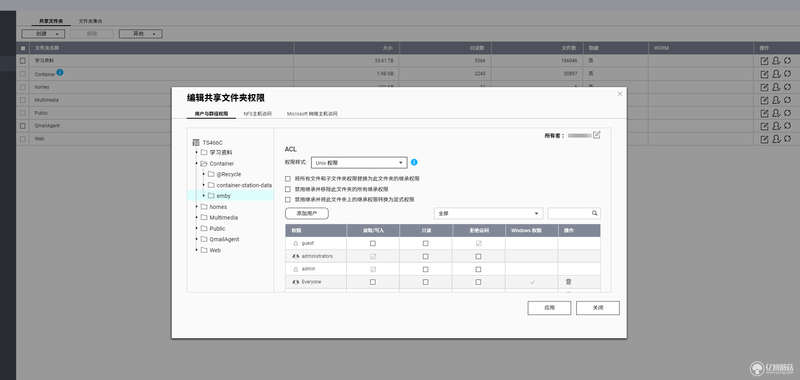800x380 pixels.
Task: Tick 拒绝访问 checkbox for administrators
Action: tap(478, 256)
